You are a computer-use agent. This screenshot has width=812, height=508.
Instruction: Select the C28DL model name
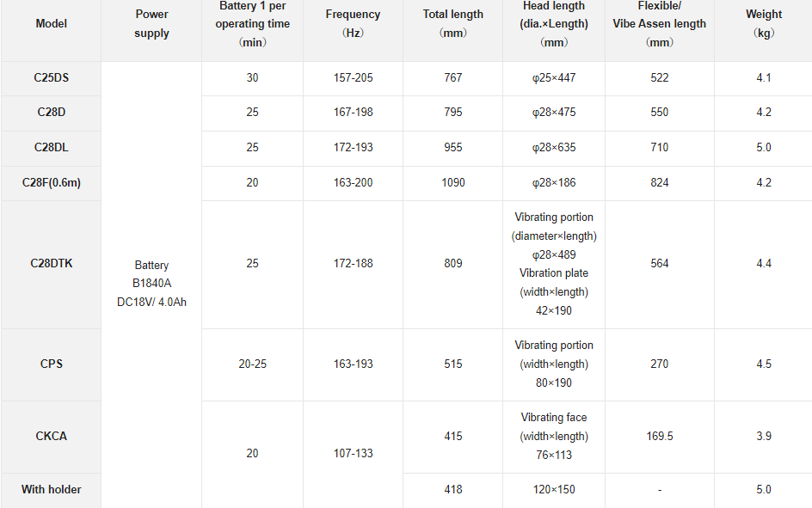pos(51,148)
